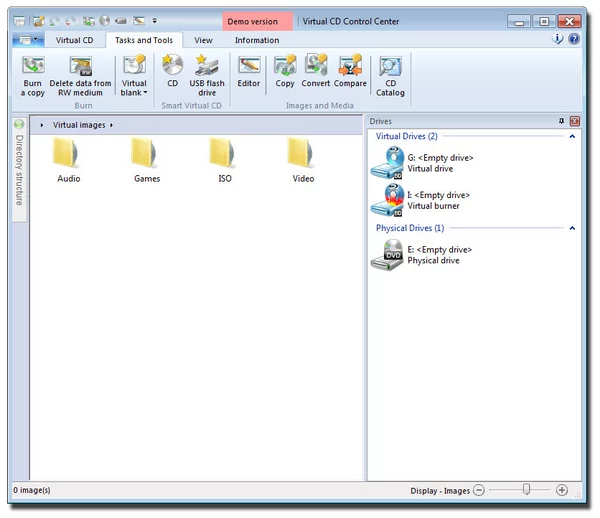Click quick access create-image icon
Image resolution: width=600 pixels, height=518 pixels.
pyautogui.click(x=38, y=21)
